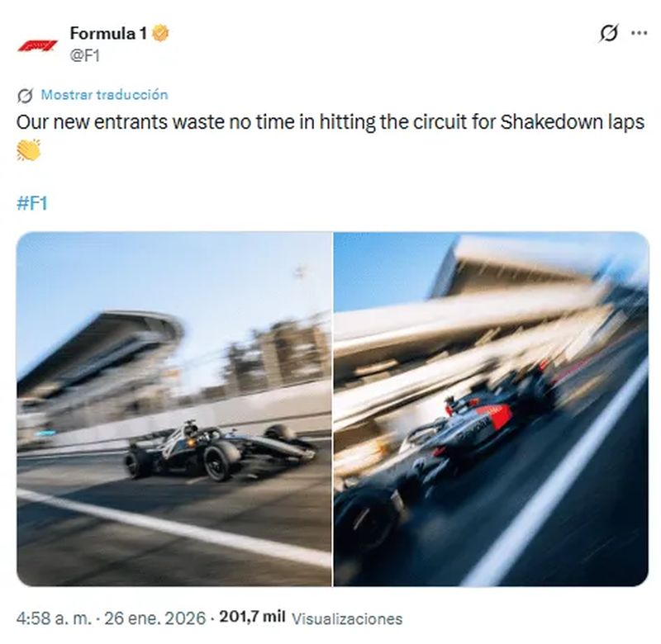Click the clapping hands emoji
This screenshot has height=644, width=661.
click(29, 150)
